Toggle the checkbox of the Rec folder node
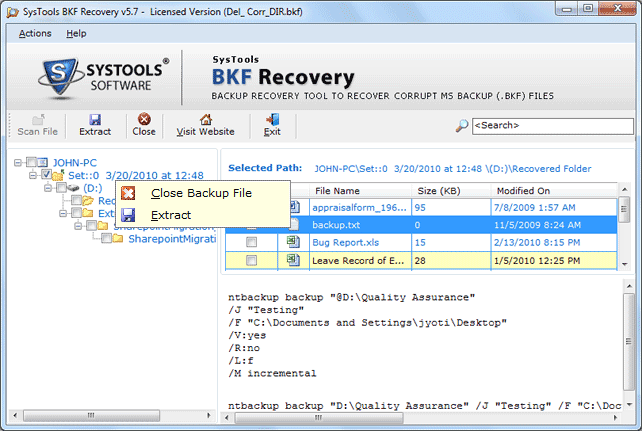Image resolution: width=642 pixels, height=431 pixels. pyautogui.click(x=76, y=200)
